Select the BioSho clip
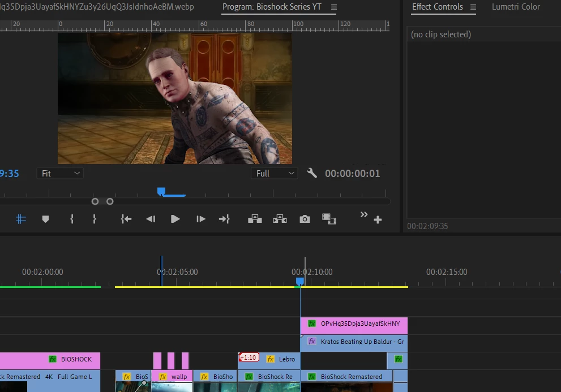Image resolution: width=561 pixels, height=392 pixels. click(215, 381)
